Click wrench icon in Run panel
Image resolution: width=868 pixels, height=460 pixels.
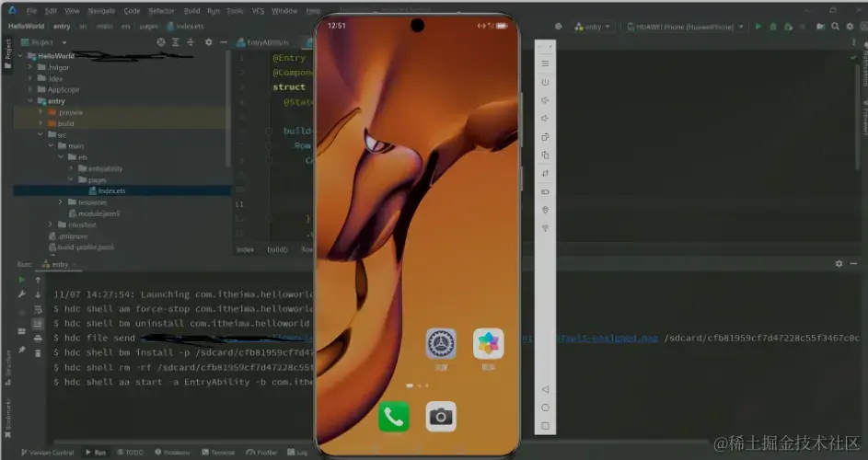[x=21, y=294]
